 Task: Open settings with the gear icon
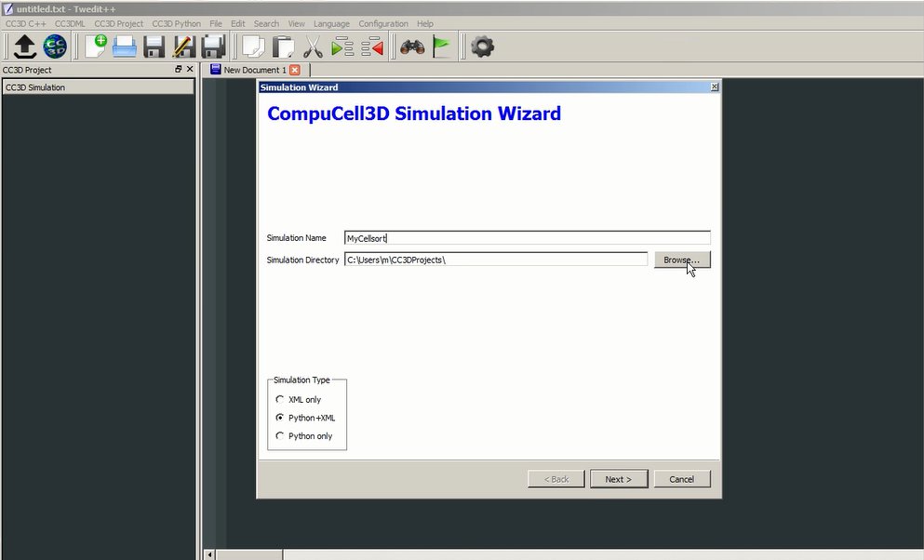coord(482,47)
